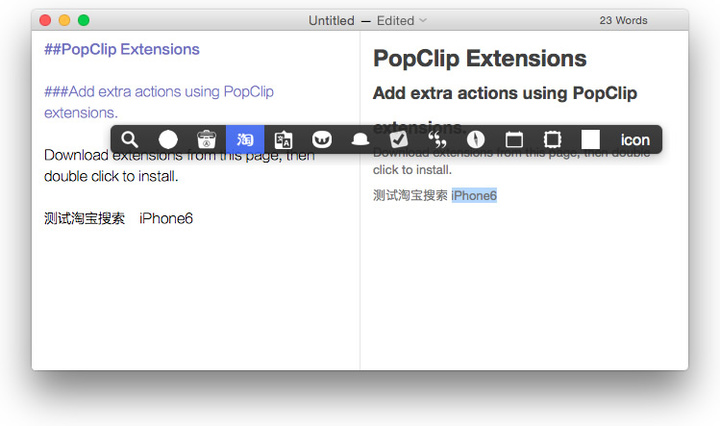Screen dimensions: 720x426
Task: Click the highlighted iPhone6 text in preview
Action: 474,195
